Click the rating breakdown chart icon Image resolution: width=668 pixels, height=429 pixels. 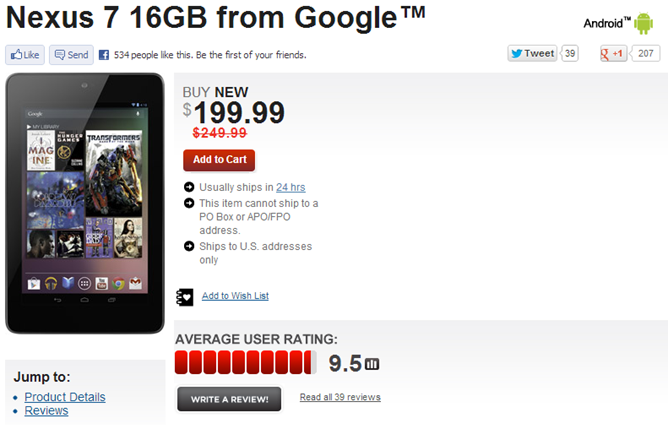pos(372,364)
